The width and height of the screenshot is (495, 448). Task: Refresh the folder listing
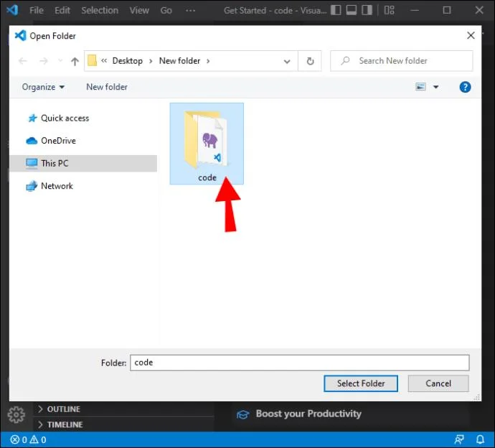click(x=311, y=61)
